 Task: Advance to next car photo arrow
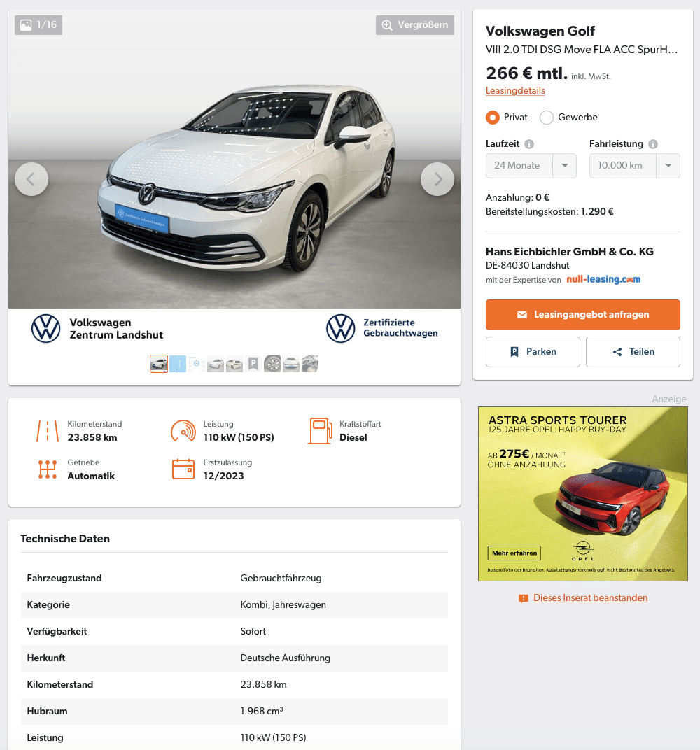(437, 179)
